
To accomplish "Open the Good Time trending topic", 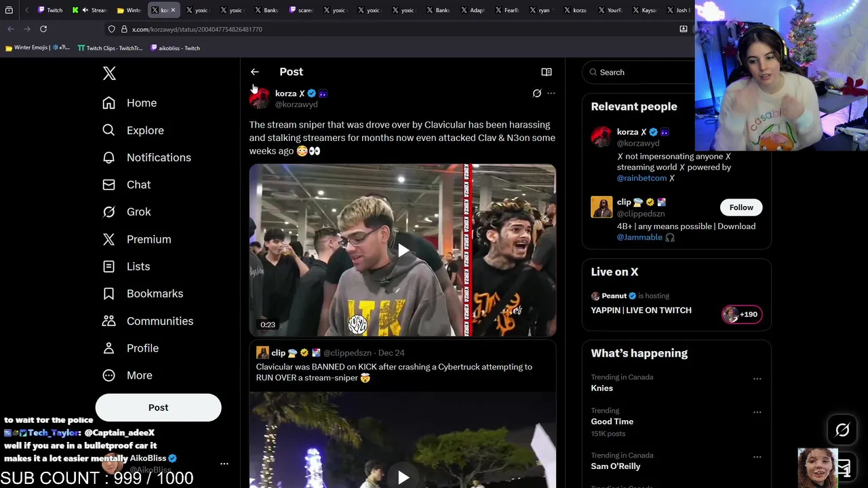I will click(612, 422).
